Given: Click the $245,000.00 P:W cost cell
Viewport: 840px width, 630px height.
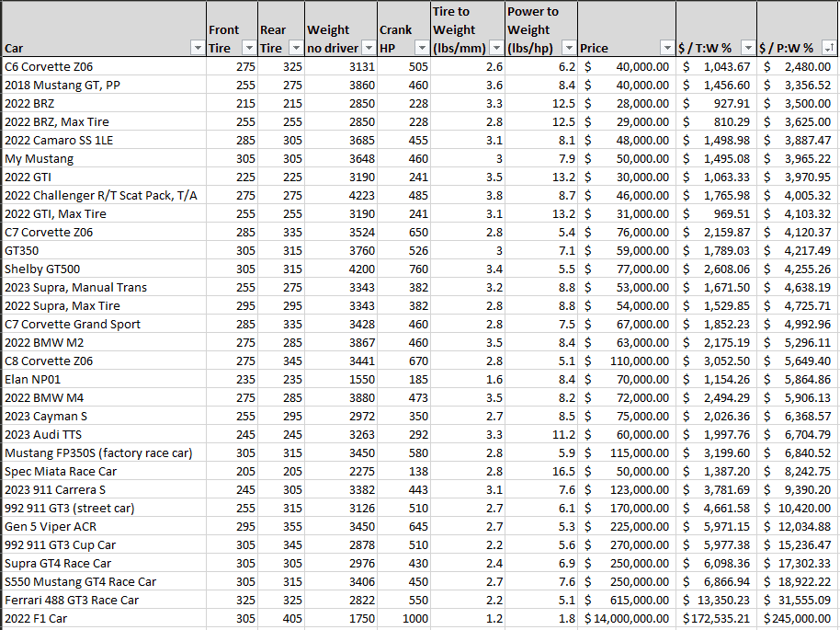Looking at the screenshot, I should click(797, 619).
